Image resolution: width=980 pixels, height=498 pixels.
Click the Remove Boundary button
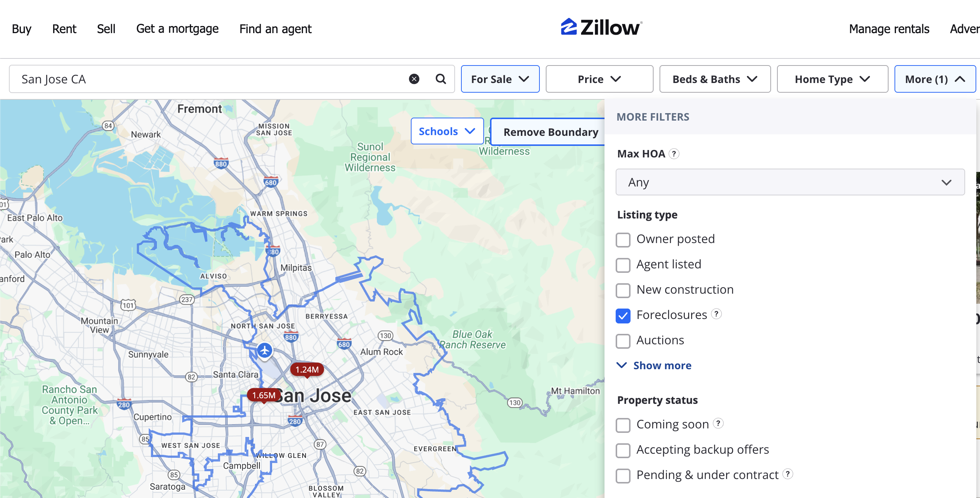coord(550,132)
